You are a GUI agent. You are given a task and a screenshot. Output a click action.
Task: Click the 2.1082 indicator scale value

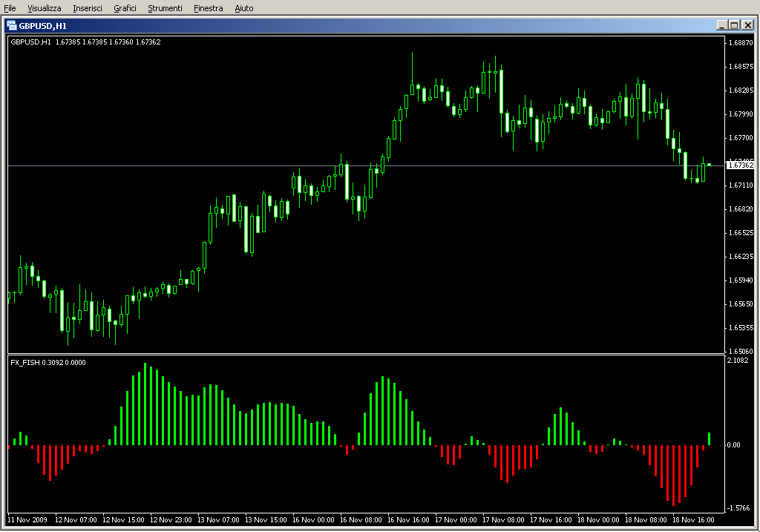738,361
